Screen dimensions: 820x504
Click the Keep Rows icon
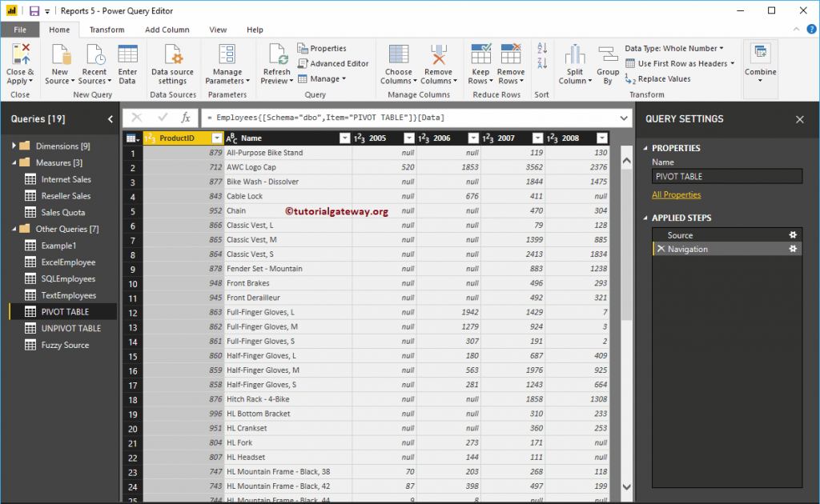tap(480, 54)
